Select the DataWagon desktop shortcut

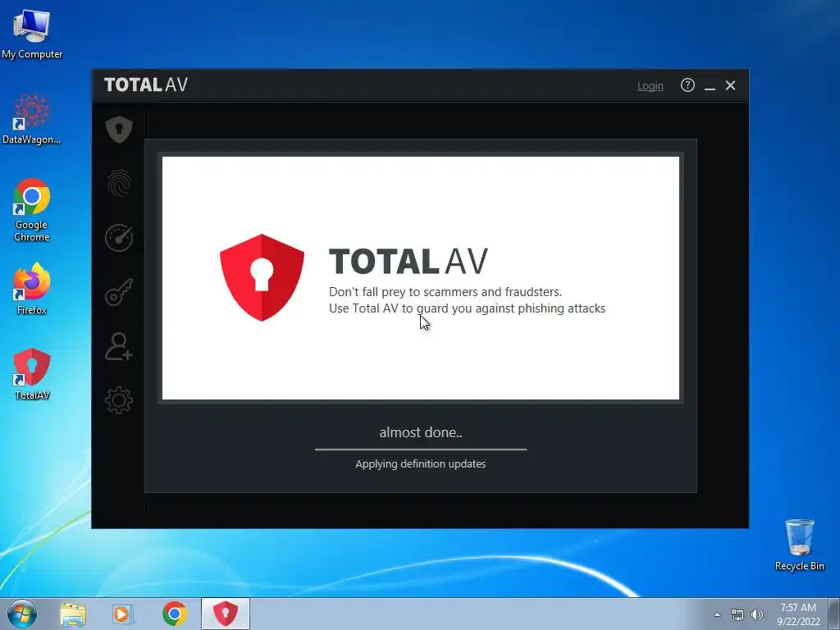[32, 119]
